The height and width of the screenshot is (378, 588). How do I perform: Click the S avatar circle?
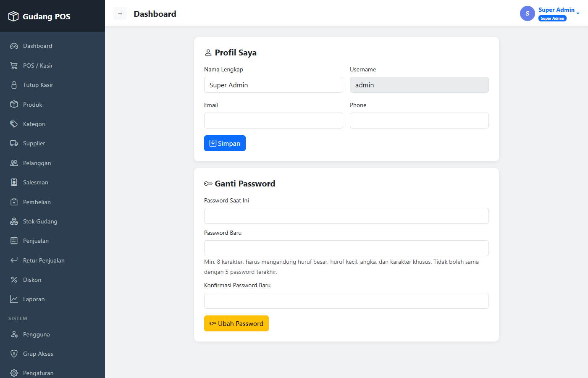click(x=528, y=13)
